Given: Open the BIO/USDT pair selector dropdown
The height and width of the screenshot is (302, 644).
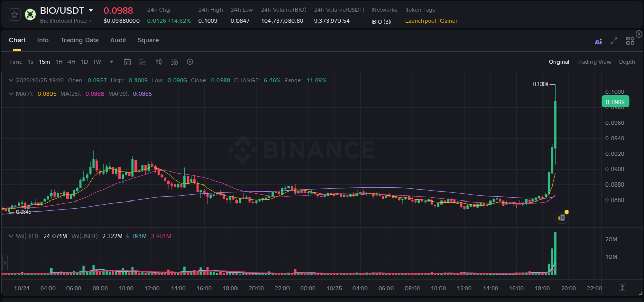Looking at the screenshot, I should point(92,10).
